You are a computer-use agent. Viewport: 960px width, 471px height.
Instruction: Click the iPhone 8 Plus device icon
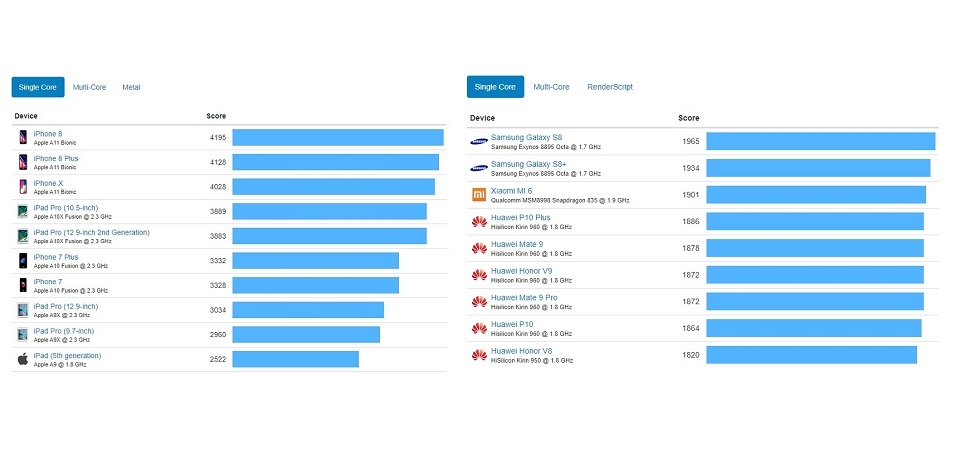(x=23, y=162)
